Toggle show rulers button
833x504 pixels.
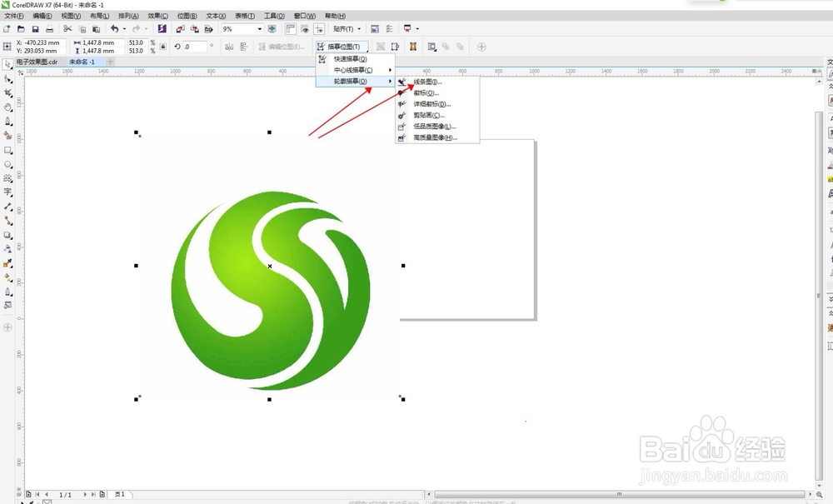point(291,28)
